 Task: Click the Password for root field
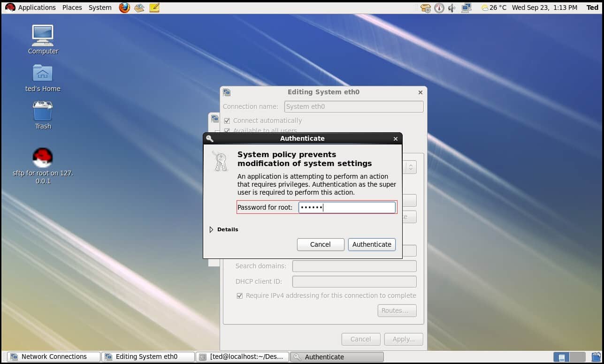point(347,207)
